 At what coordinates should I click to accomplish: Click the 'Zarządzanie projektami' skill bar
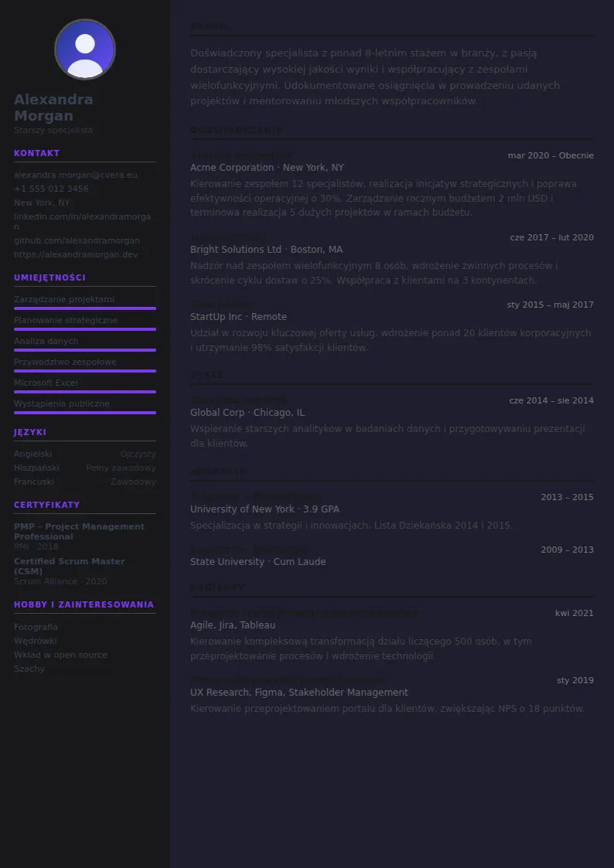(85, 308)
